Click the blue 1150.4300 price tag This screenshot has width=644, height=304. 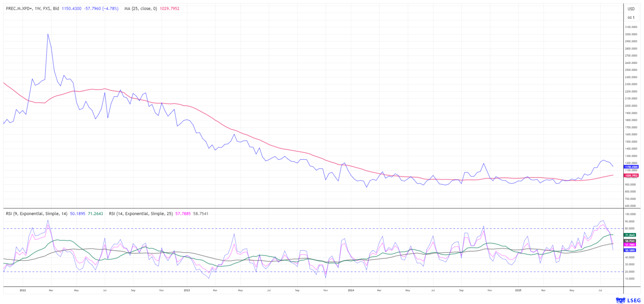[x=631, y=167]
